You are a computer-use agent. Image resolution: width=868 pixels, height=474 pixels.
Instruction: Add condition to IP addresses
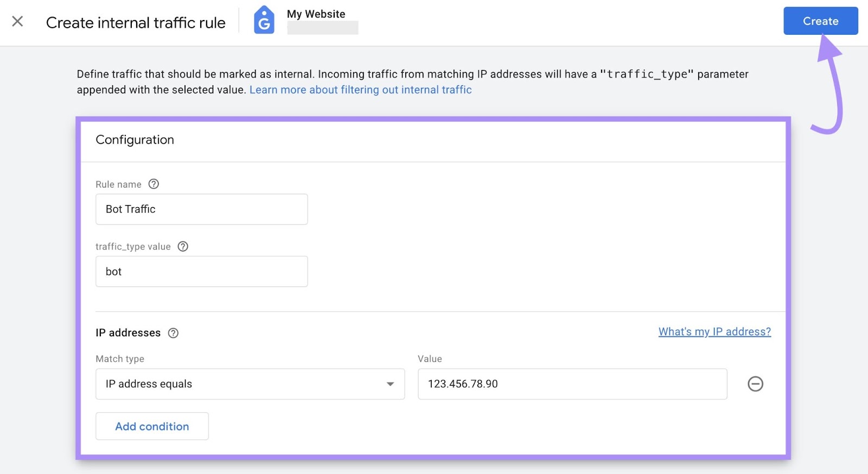[x=152, y=426]
